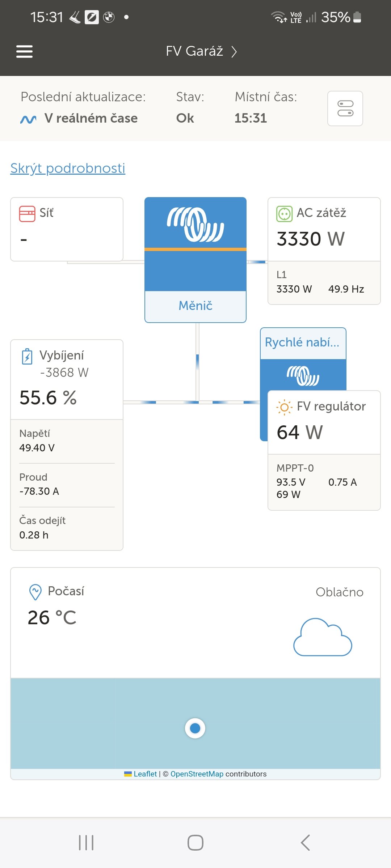
Task: Open the controls toggle switches button
Action: coord(345,109)
